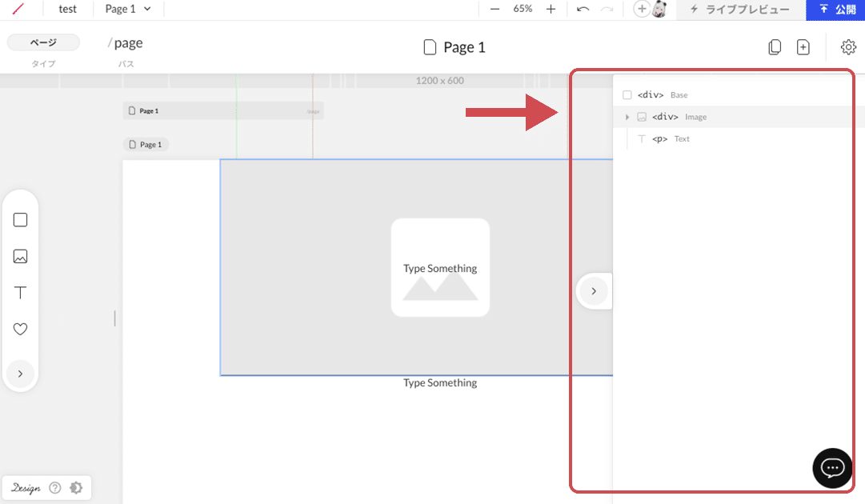The height and width of the screenshot is (504, 865).
Task: Select the rectangle box tool
Action: 21,220
